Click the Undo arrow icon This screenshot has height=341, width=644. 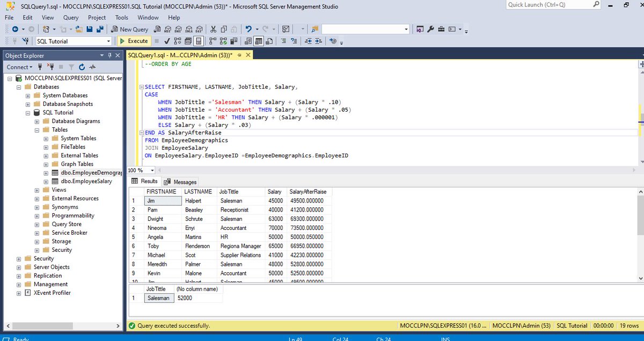pyautogui.click(x=248, y=29)
